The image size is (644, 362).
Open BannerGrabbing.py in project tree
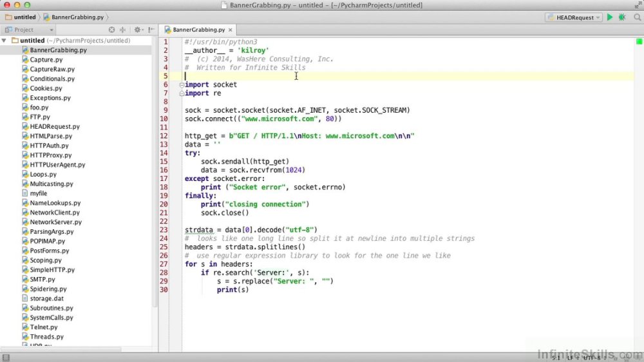[x=59, y=50]
